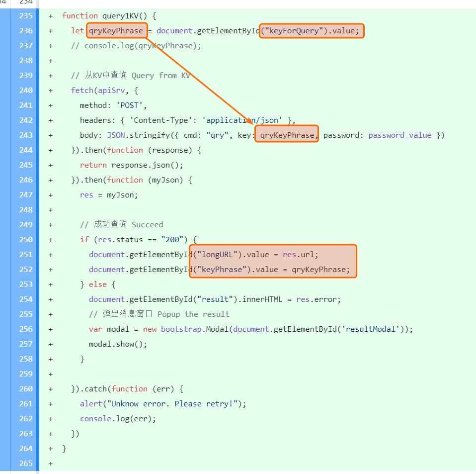The height and width of the screenshot is (474, 476).
Task: Click the highlighted "keyPhrase" assignment
Action: click(273, 270)
